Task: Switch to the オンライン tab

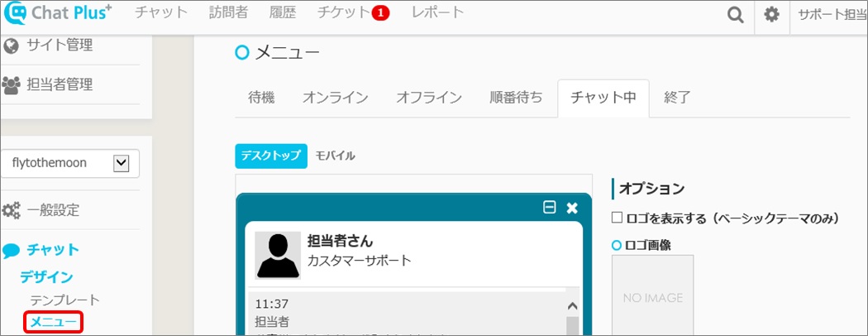Action: click(335, 98)
